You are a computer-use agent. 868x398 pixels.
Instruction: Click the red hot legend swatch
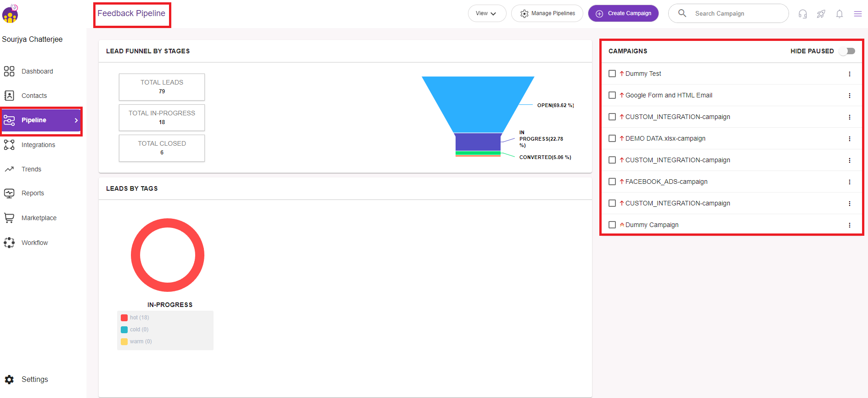pos(124,318)
